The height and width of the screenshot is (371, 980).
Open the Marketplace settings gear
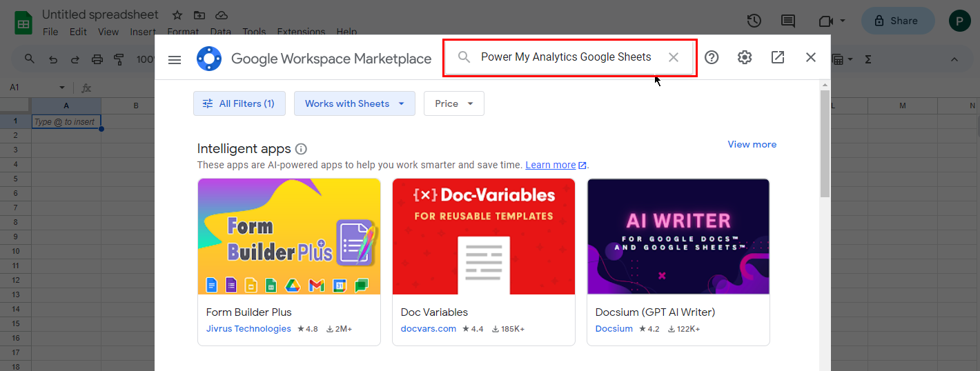click(x=745, y=57)
